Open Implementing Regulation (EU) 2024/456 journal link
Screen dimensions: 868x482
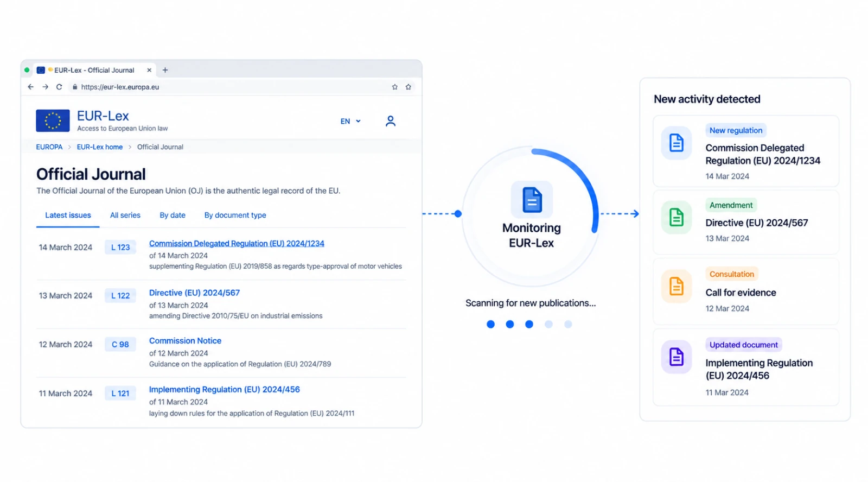pos(224,390)
